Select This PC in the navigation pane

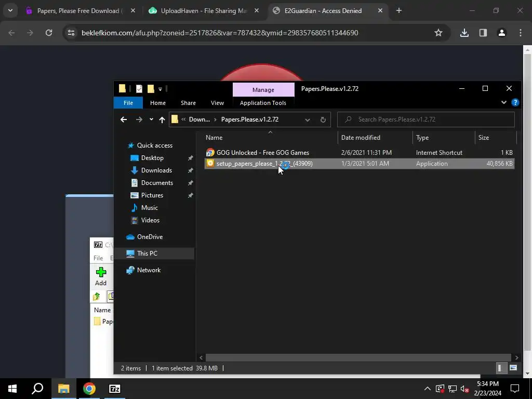tap(147, 254)
